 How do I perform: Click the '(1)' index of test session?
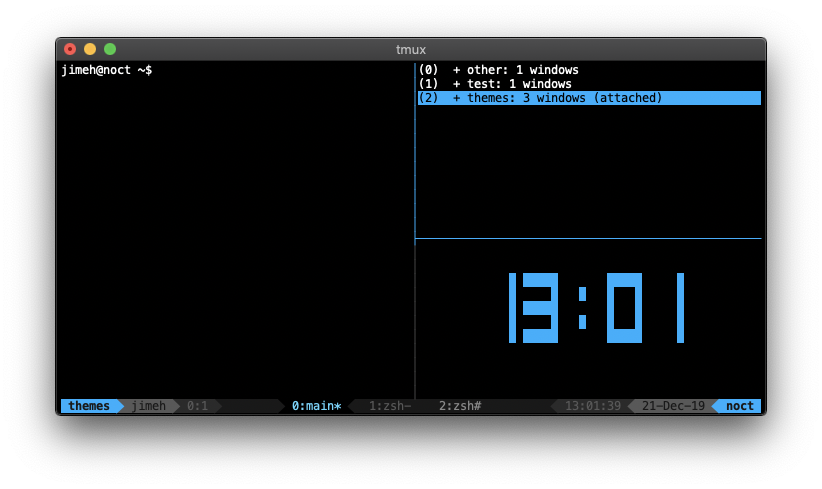428,84
